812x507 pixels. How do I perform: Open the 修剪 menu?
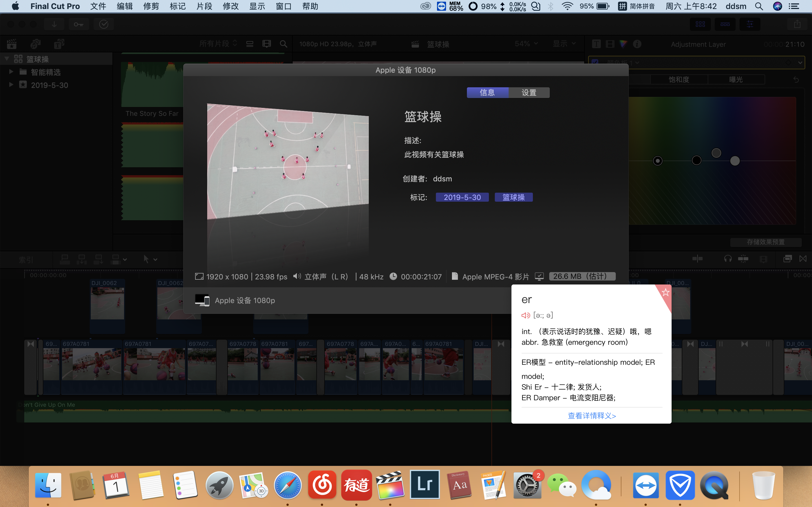point(151,6)
